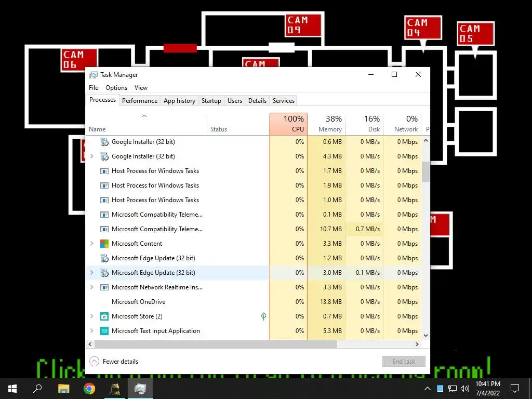This screenshot has height=399, width=532.
Task: Click the End task button
Action: (404, 362)
